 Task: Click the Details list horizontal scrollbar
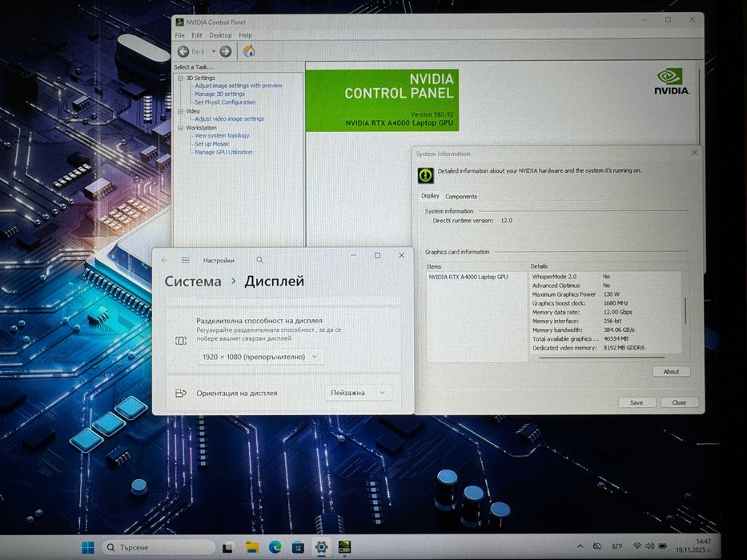point(601,356)
